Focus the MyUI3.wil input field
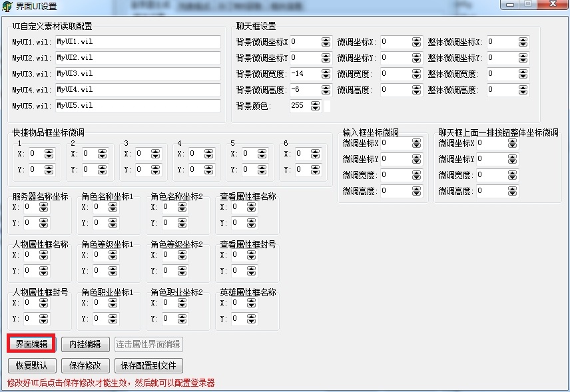 tap(137, 74)
